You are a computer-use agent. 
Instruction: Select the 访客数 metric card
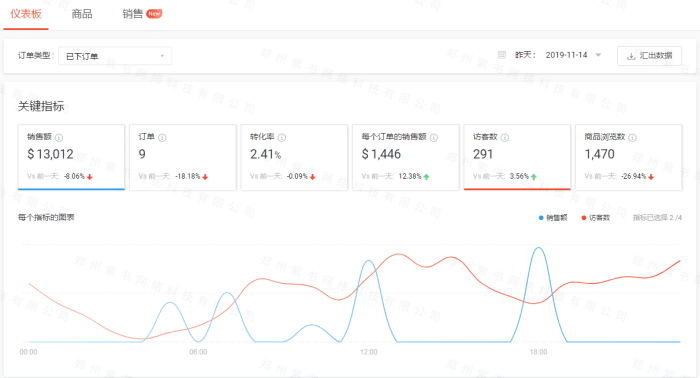517,157
